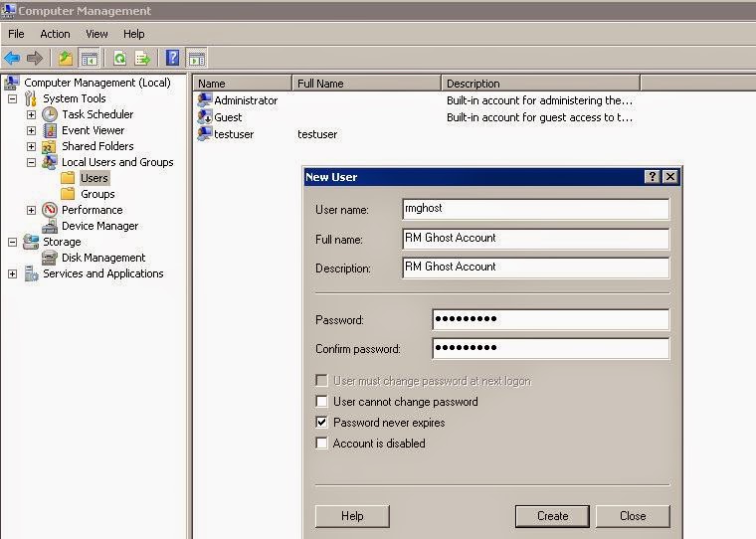Sort by the Name column header
756x539 pixels.
point(243,84)
